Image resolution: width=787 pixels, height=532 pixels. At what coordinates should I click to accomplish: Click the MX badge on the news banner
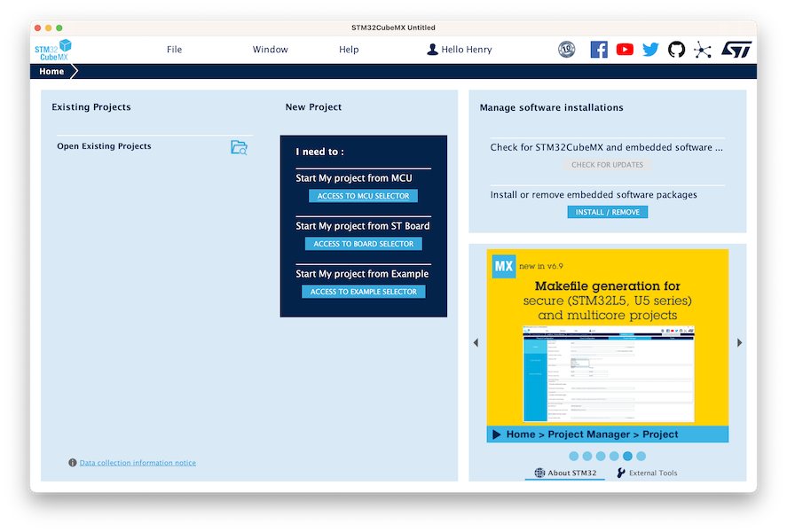[x=503, y=266]
